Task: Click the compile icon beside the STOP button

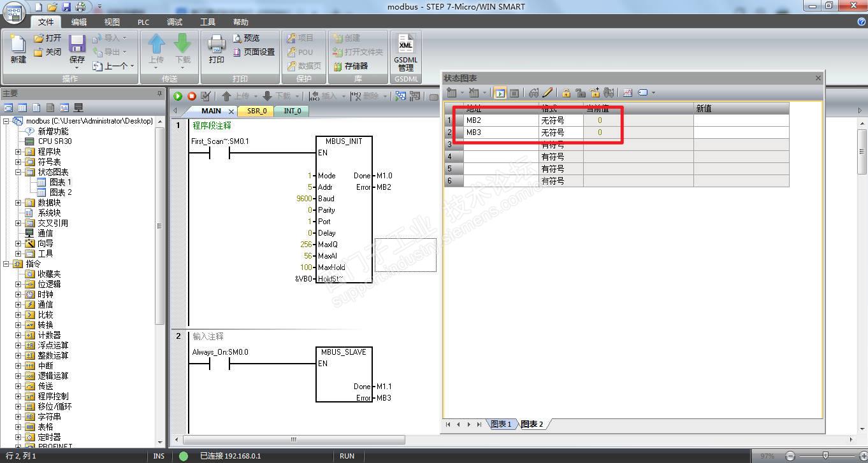Action: click(x=206, y=96)
